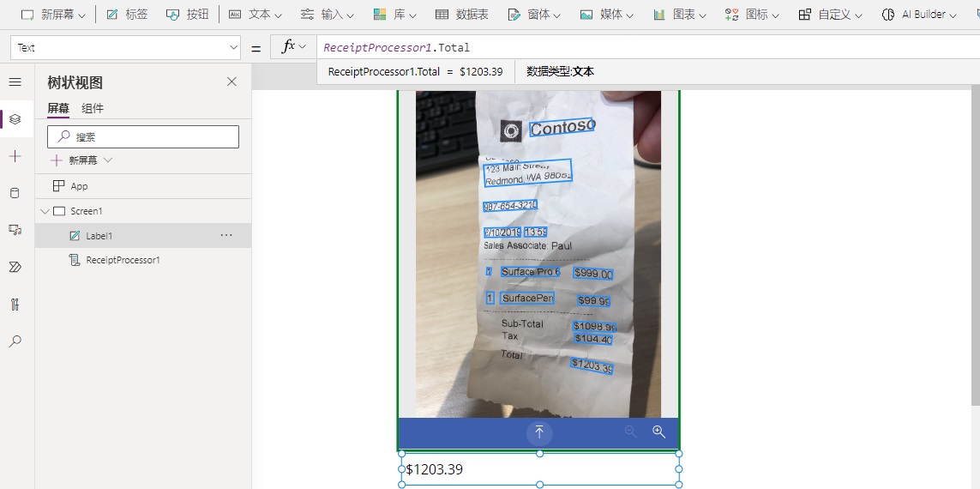This screenshot has height=489, width=980.
Task: Insert a 数据表 data table
Action: [x=462, y=15]
